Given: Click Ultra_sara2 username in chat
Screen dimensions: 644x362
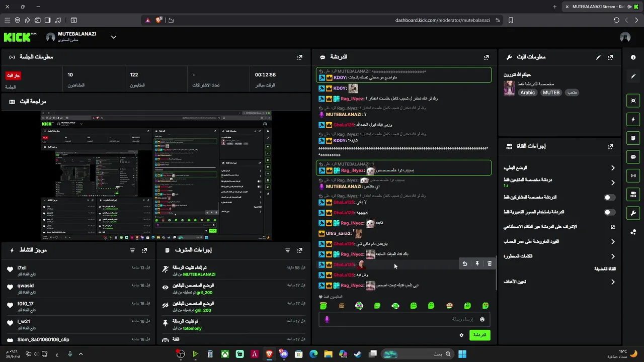Looking at the screenshot, I should pyautogui.click(x=339, y=233).
